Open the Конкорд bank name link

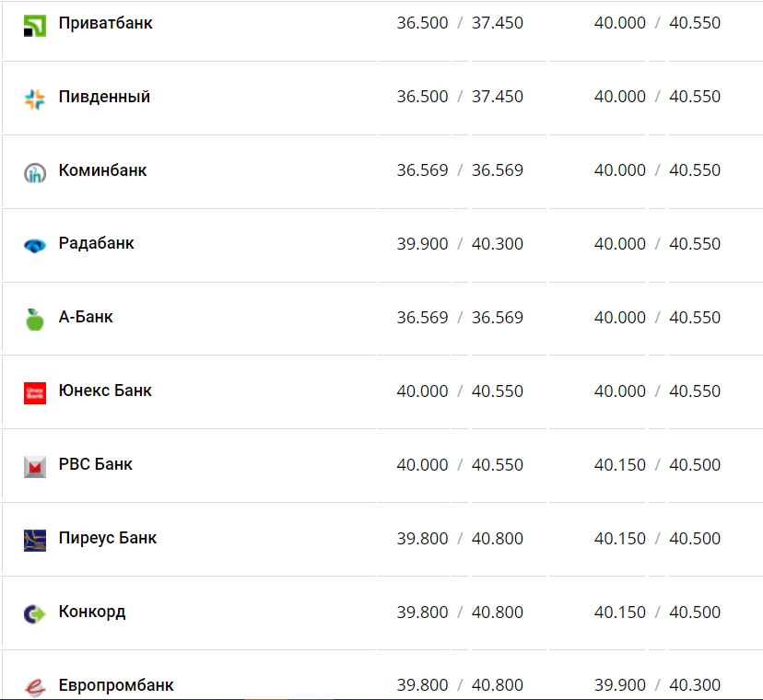[91, 612]
